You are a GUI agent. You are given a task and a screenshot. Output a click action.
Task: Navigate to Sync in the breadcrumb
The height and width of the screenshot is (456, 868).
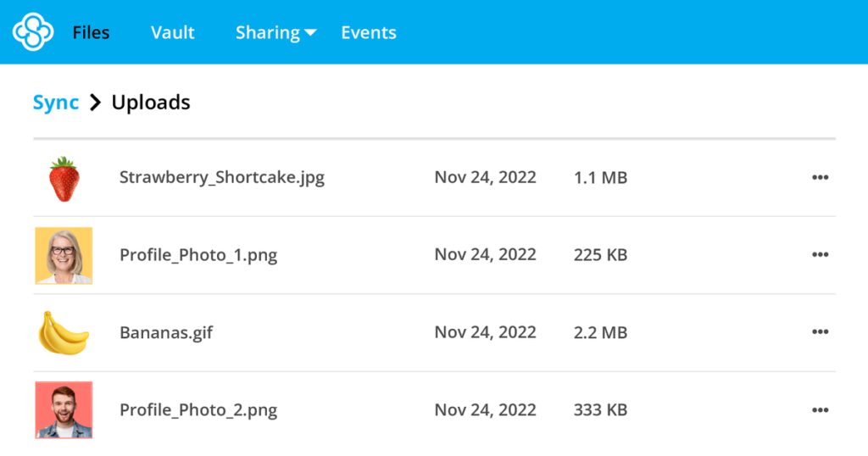click(56, 103)
